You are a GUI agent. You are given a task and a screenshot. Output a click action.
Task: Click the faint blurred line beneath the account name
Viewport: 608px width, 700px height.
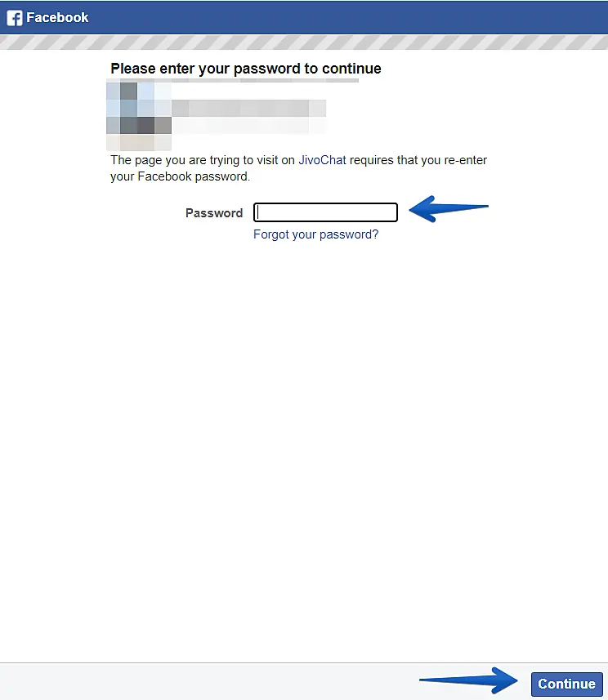[x=248, y=126]
